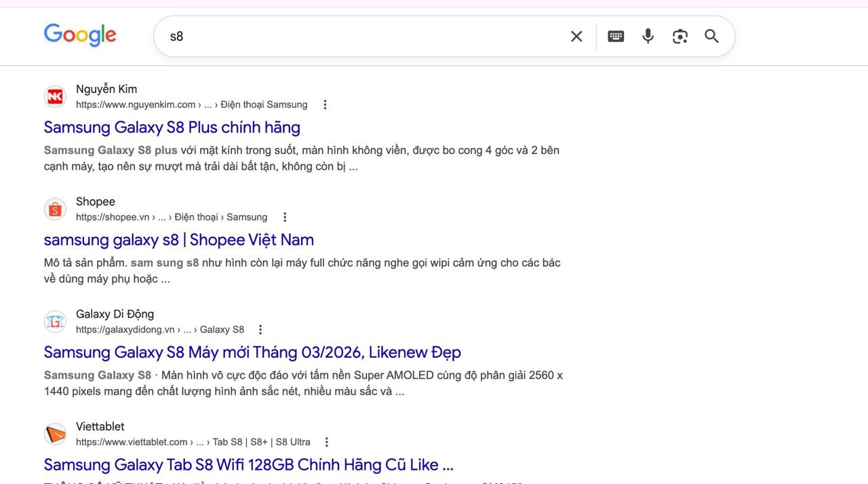Viewport: 868px width, 484px height.
Task: Open Samsung Galaxy Tab S8 Wifi 128GB link
Action: click(x=249, y=465)
